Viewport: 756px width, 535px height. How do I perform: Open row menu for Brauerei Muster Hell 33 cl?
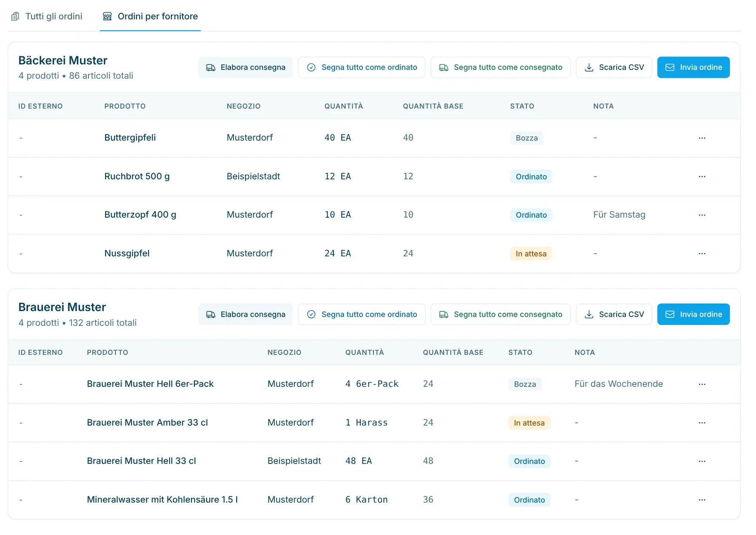pyautogui.click(x=702, y=461)
